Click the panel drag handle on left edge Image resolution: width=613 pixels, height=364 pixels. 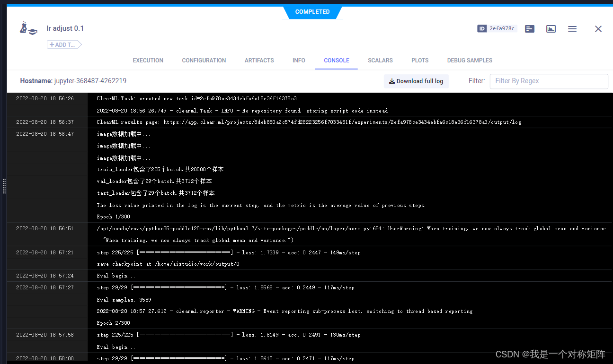4,186
